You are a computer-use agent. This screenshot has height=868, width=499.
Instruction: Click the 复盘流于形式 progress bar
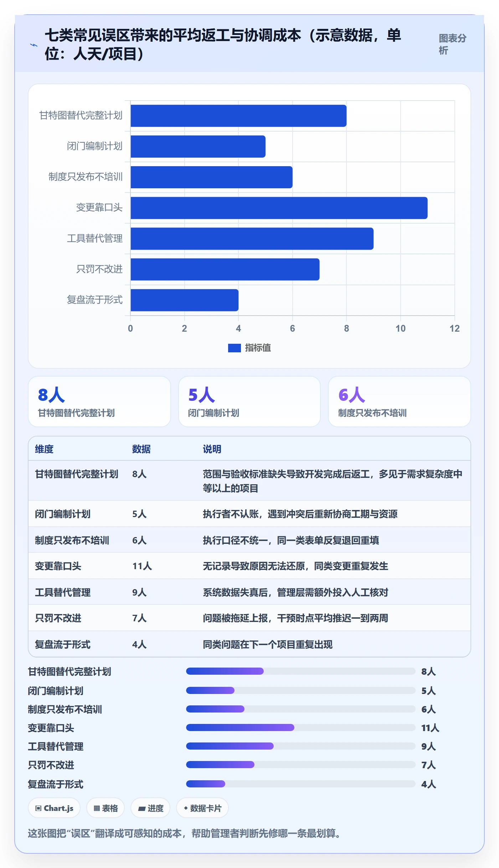point(301,784)
